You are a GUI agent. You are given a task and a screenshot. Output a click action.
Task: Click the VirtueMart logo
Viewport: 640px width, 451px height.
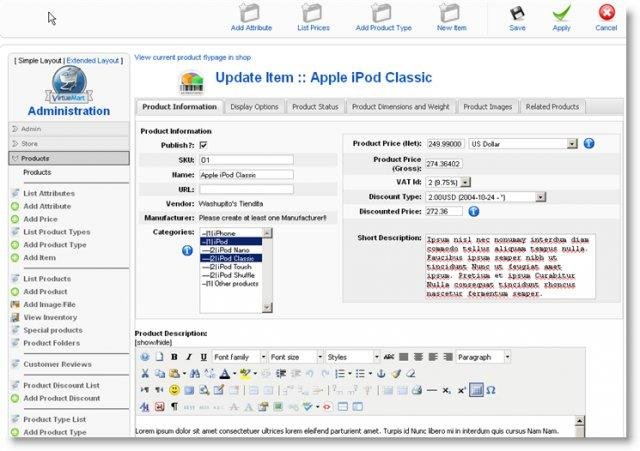(69, 85)
